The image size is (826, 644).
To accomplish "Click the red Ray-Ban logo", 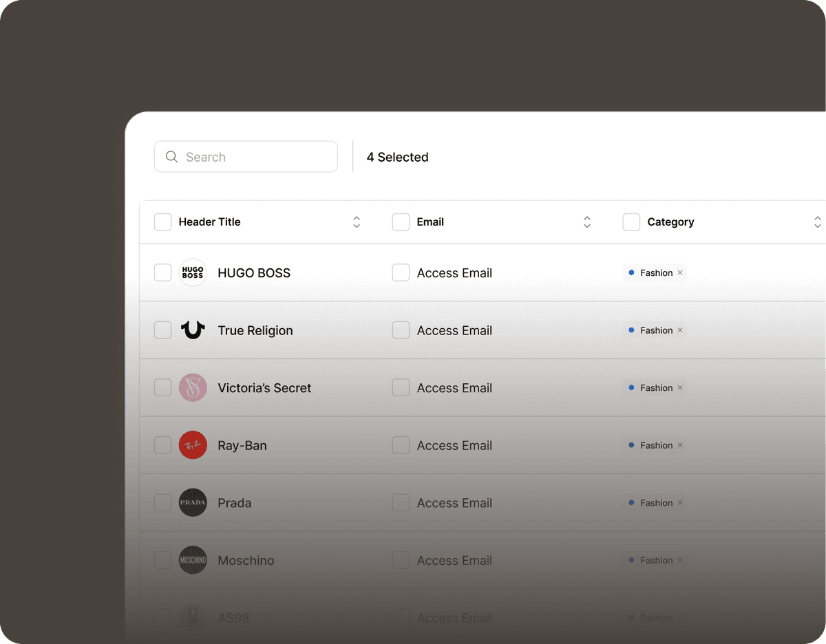I will pyautogui.click(x=193, y=445).
